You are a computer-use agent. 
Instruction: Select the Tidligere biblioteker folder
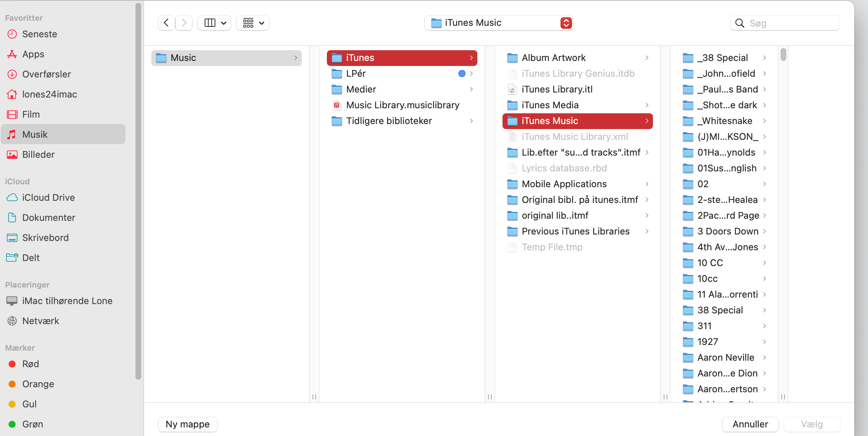click(402, 121)
